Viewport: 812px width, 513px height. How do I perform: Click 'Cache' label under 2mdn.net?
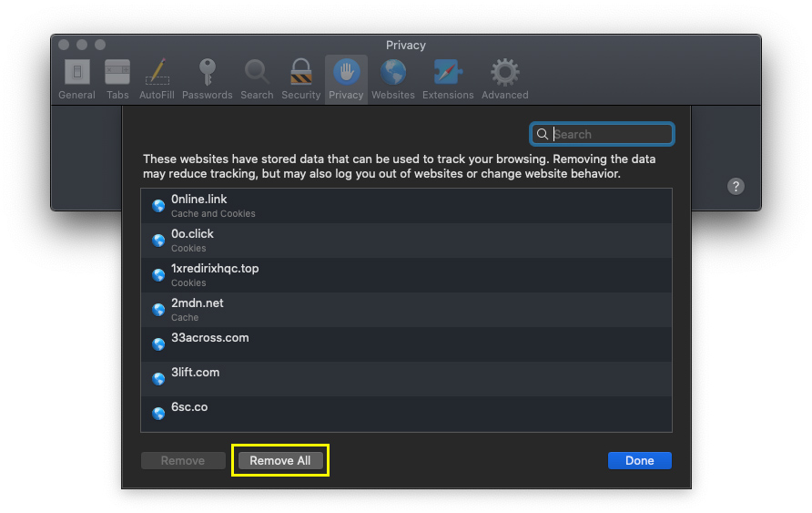pyautogui.click(x=185, y=318)
